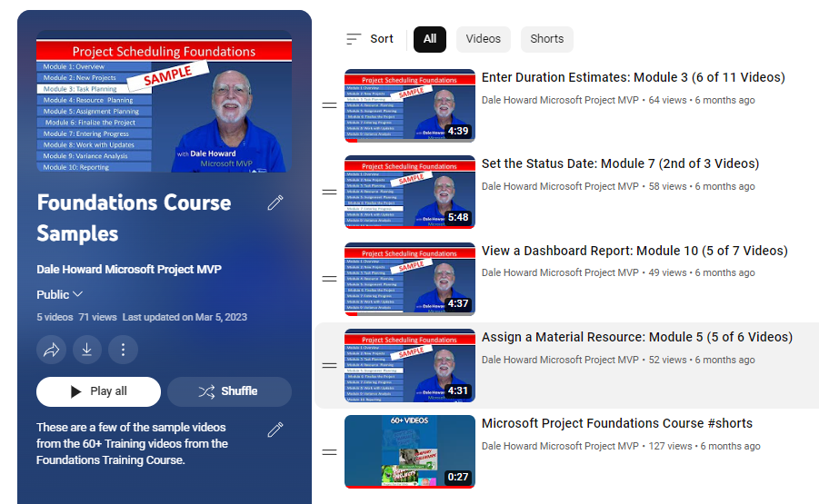Image resolution: width=819 pixels, height=504 pixels.
Task: Click the '49 views' text on Dashboard Report row
Action: pos(667,272)
